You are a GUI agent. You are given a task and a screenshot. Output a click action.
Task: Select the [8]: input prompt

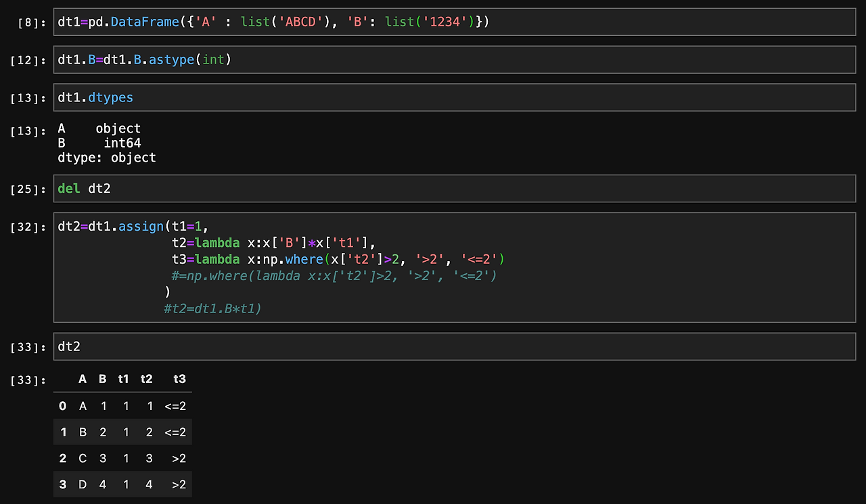click(x=32, y=22)
